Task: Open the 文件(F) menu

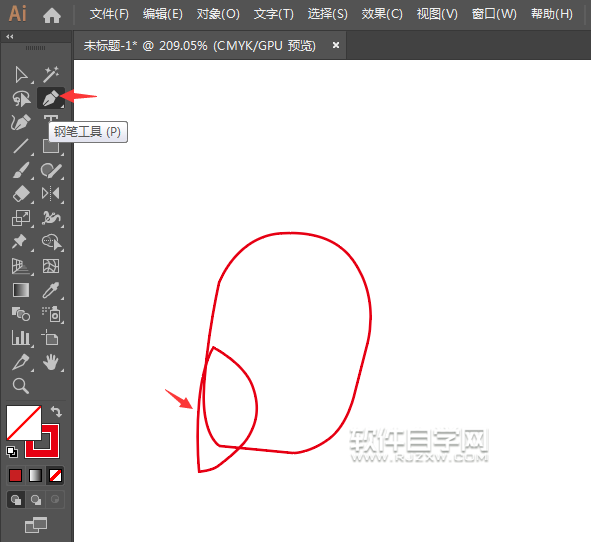Action: click(109, 14)
